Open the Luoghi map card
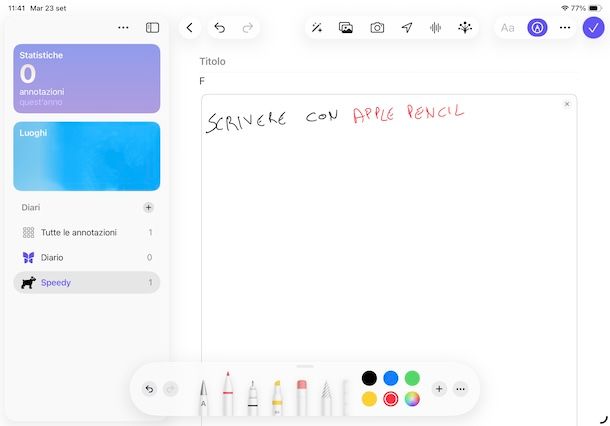This screenshot has width=610, height=426. pyautogui.click(x=87, y=156)
